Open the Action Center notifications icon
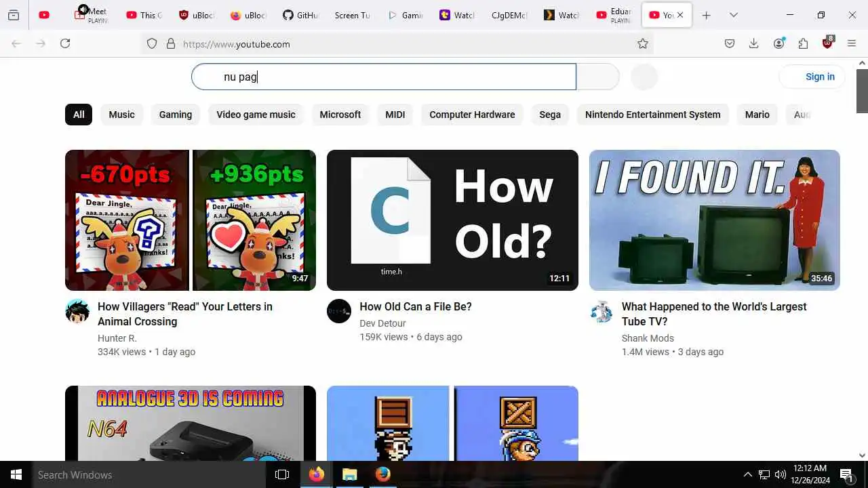The width and height of the screenshot is (868, 488). click(x=846, y=474)
